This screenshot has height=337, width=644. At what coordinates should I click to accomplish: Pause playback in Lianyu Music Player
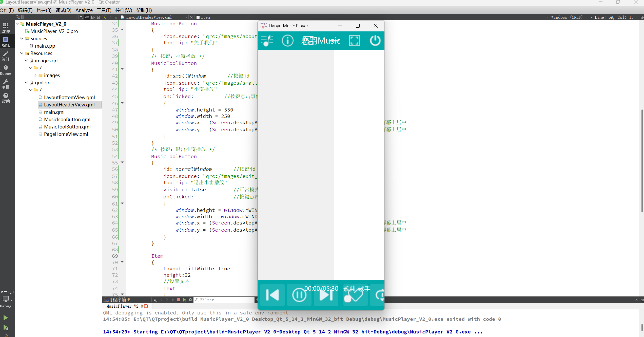(299, 295)
